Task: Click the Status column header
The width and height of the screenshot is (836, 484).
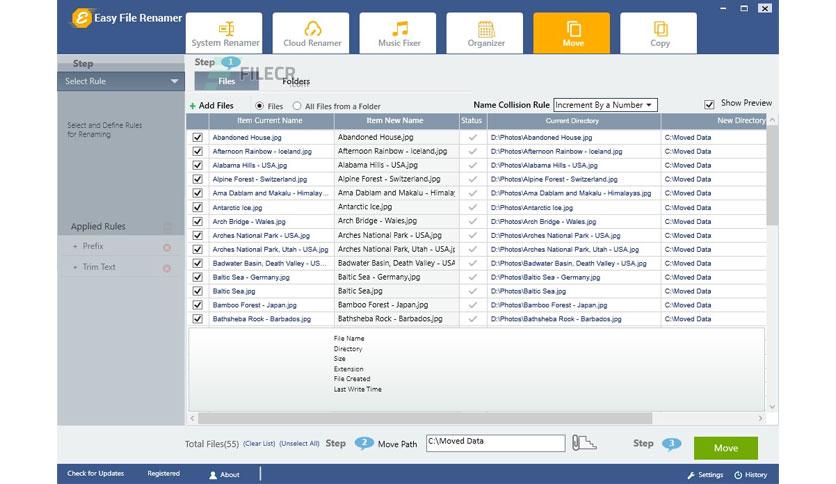Action: tap(472, 121)
